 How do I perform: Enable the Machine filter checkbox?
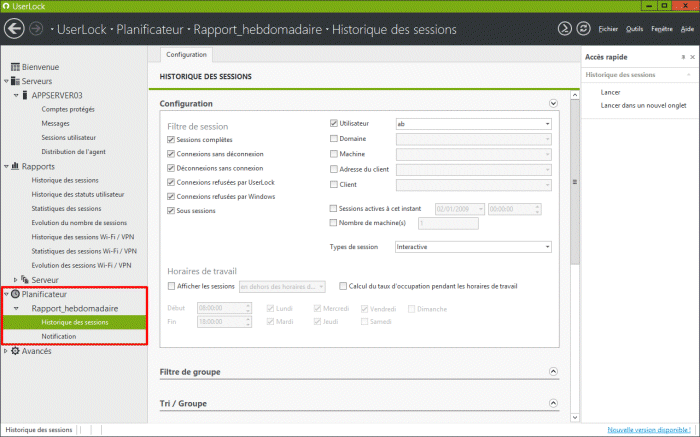(x=333, y=154)
